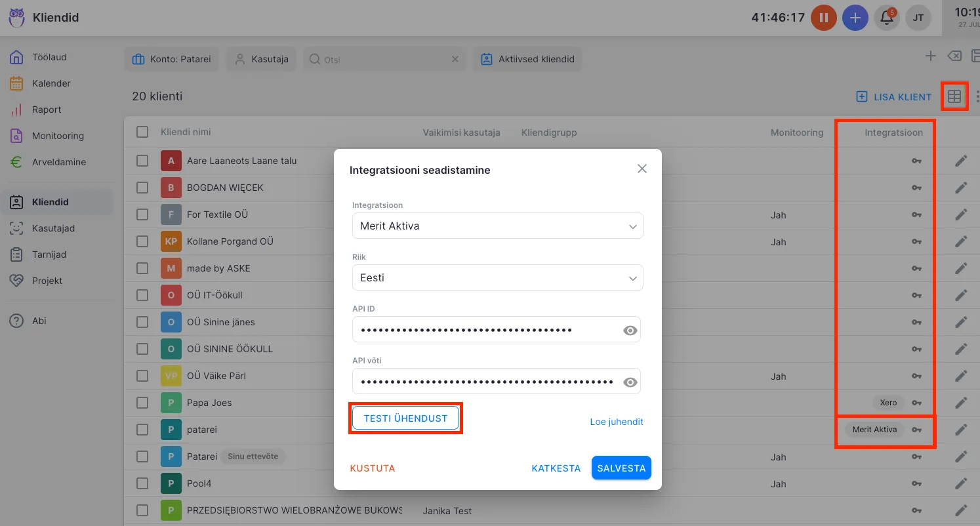The height and width of the screenshot is (526, 980).
Task: Open Arveldamine in the sidebar
Action: [58, 162]
